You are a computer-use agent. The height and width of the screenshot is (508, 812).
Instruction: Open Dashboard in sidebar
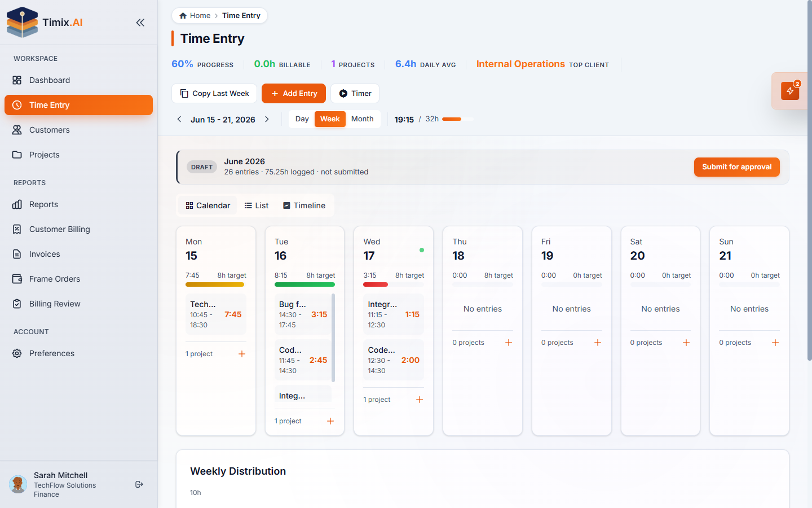point(78,80)
